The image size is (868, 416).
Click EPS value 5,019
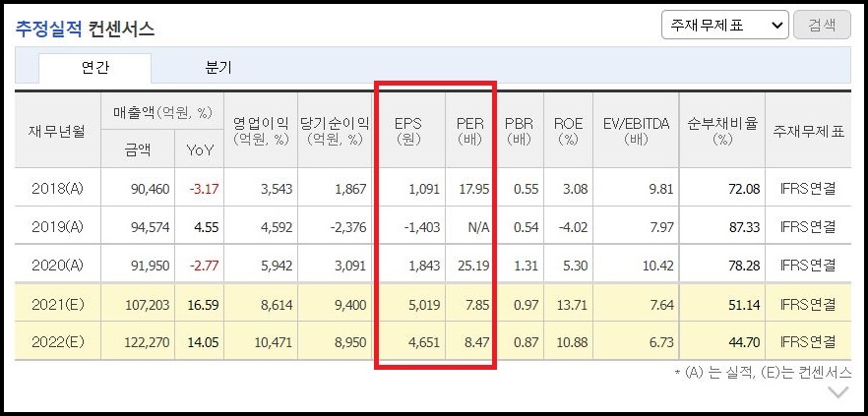click(424, 305)
